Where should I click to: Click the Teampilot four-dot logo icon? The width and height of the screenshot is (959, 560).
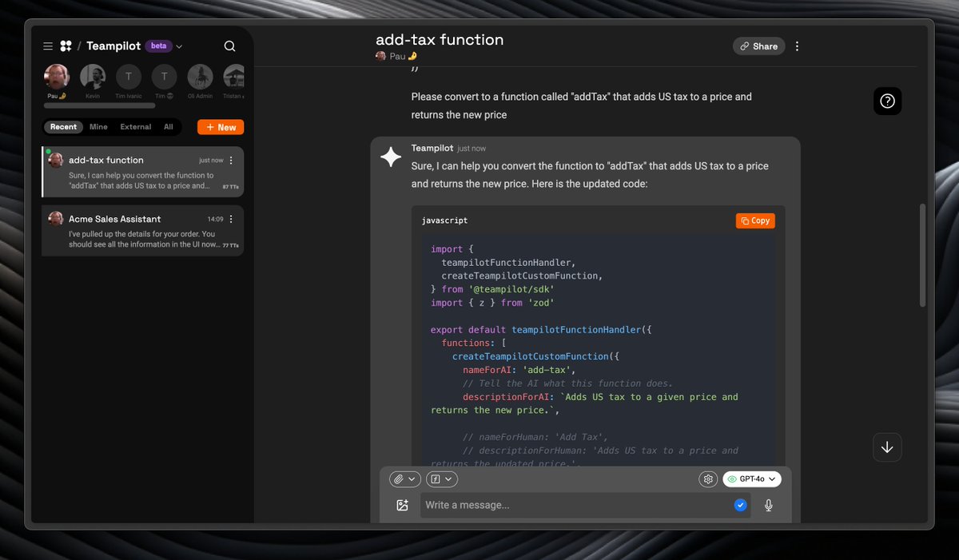[66, 46]
